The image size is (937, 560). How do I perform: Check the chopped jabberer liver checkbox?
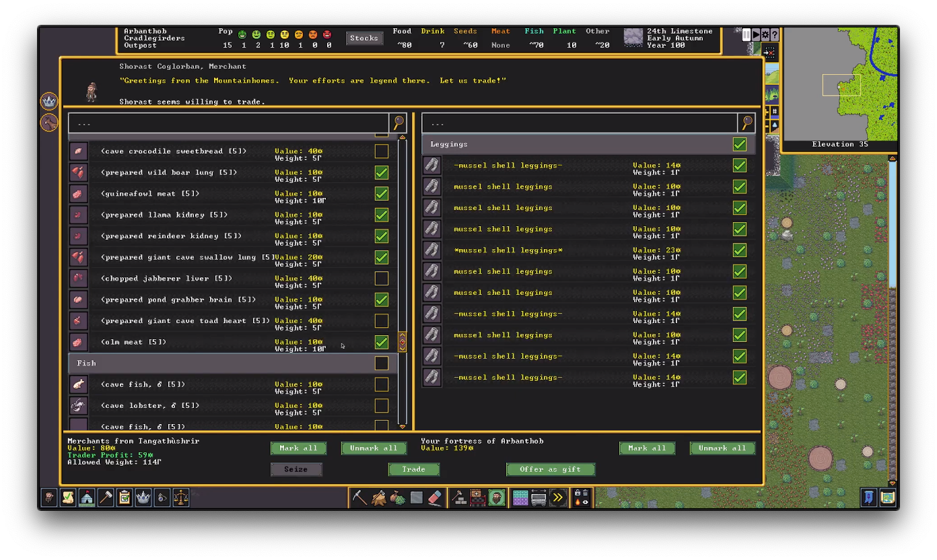click(382, 279)
